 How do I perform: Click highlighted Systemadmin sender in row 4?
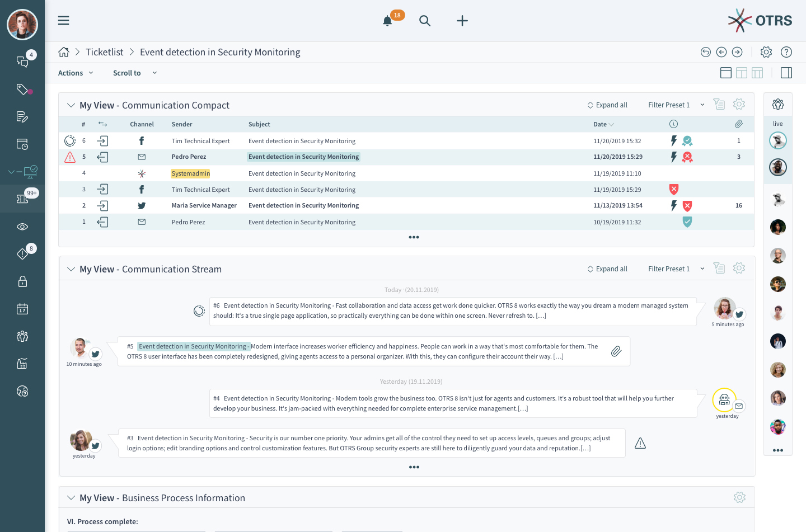click(191, 173)
